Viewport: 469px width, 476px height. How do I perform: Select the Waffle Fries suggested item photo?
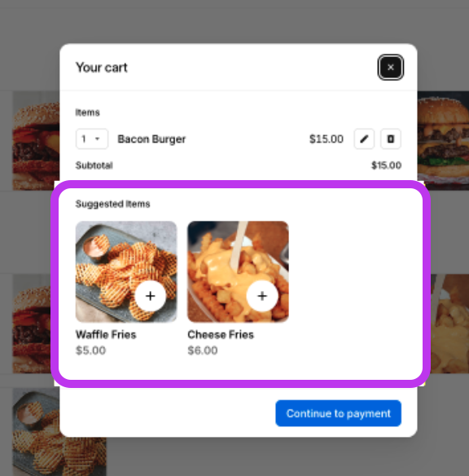click(126, 271)
